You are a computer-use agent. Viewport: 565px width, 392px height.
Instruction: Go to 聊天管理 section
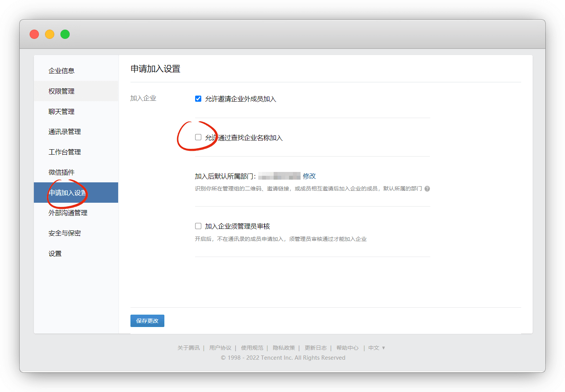pyautogui.click(x=62, y=112)
